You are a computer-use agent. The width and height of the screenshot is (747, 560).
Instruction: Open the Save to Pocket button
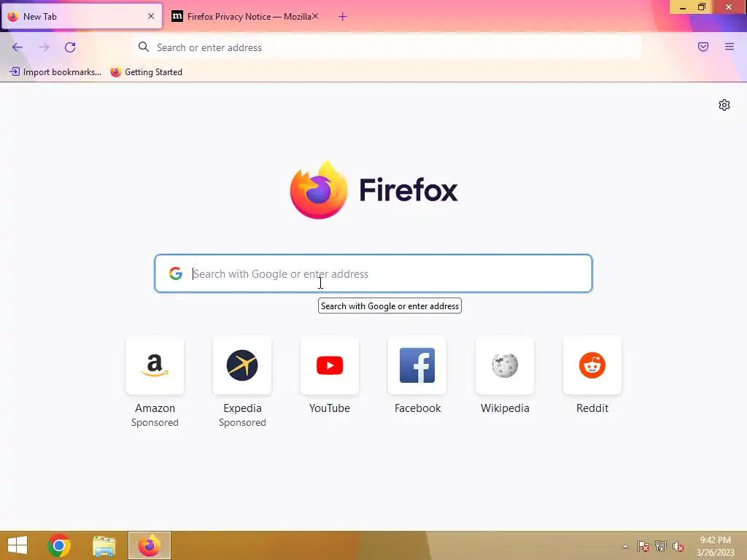[703, 47]
